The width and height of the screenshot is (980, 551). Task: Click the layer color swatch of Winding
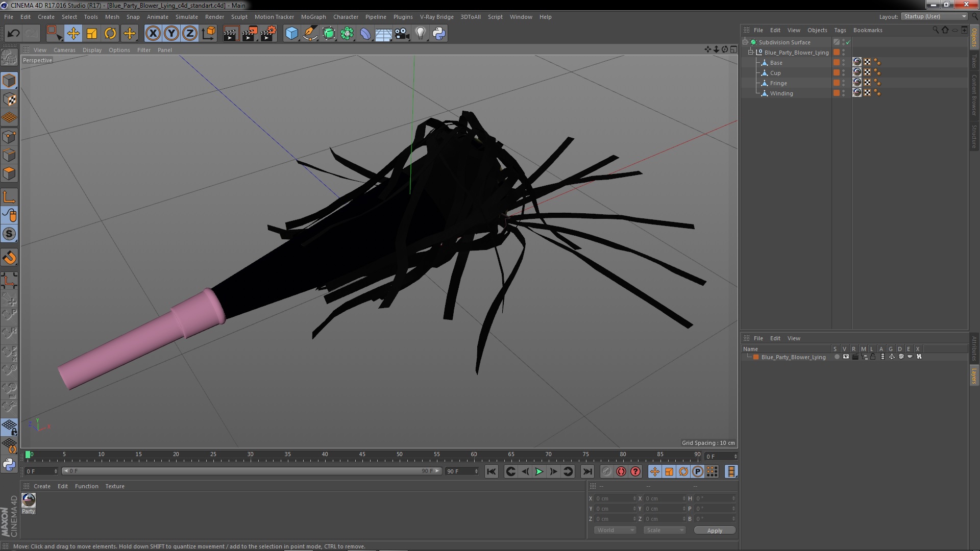(837, 93)
